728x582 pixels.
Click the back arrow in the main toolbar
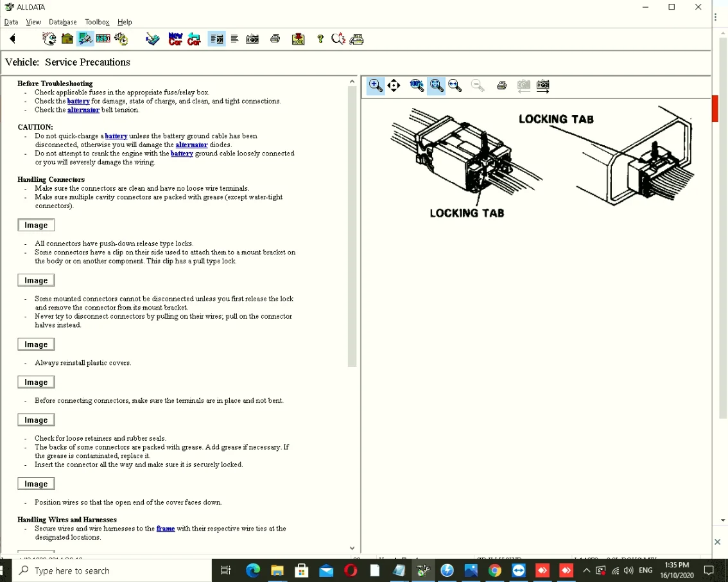12,39
